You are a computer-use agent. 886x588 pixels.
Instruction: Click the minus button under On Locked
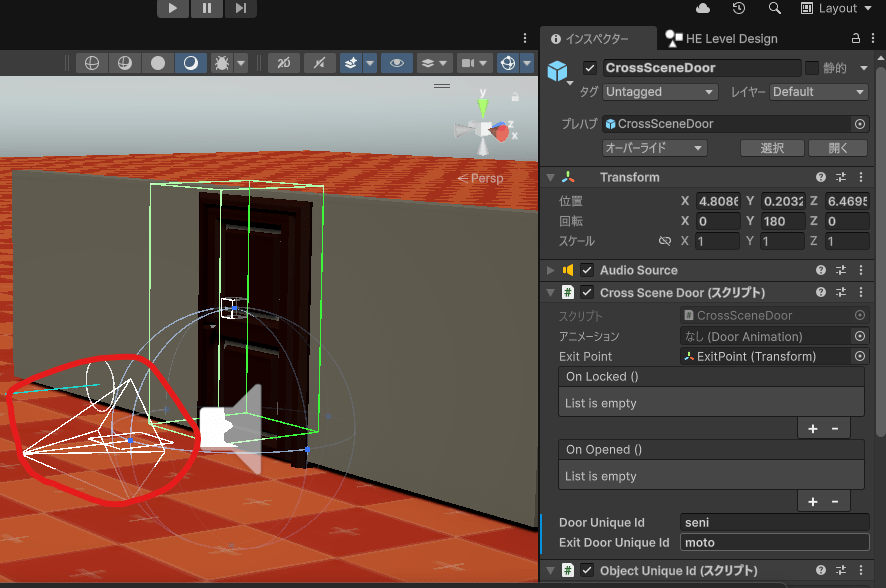[x=835, y=429]
